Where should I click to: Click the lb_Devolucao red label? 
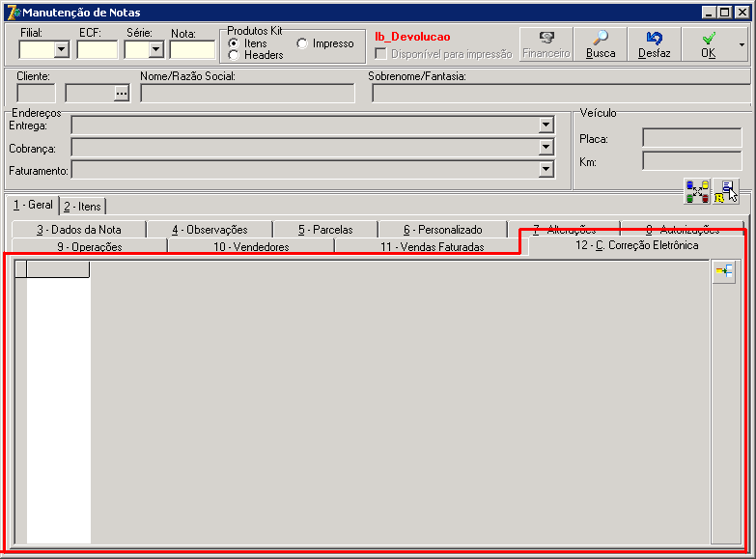pos(412,37)
